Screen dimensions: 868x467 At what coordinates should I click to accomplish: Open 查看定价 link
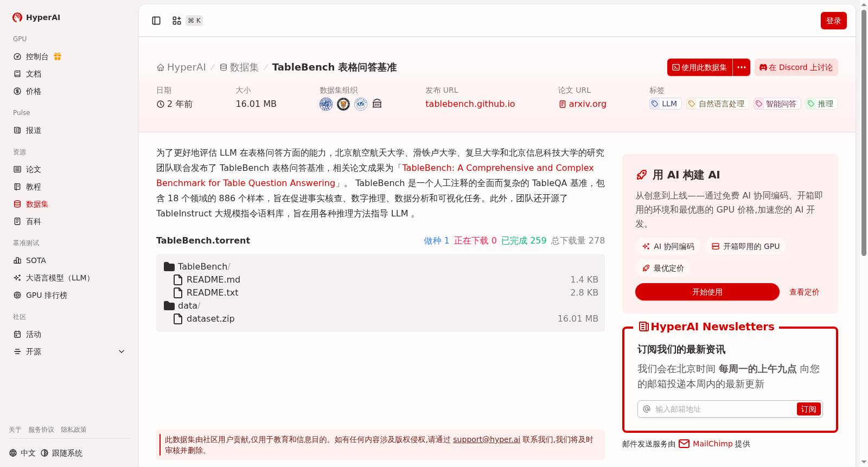point(805,292)
